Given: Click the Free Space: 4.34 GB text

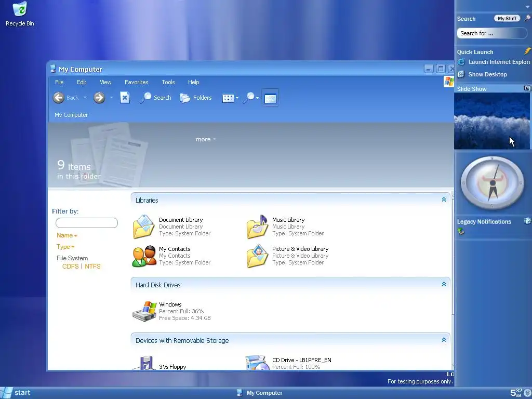Looking at the screenshot, I should pos(185,318).
